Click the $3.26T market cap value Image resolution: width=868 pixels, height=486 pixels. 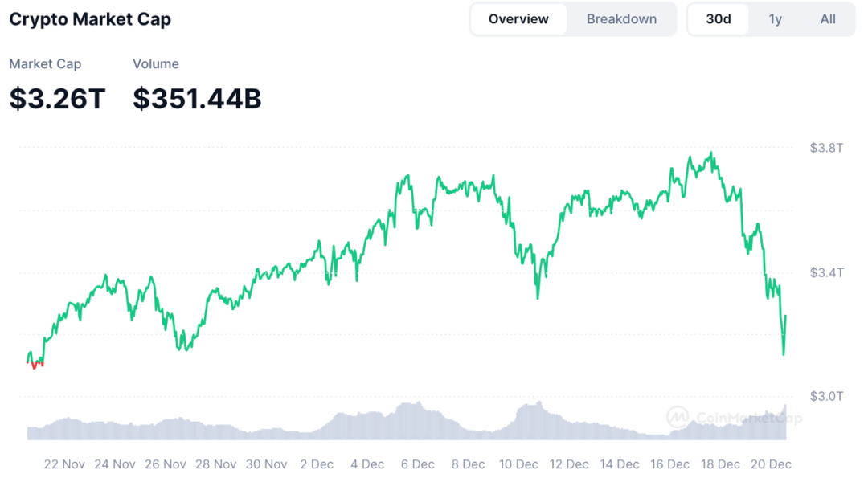click(x=57, y=99)
